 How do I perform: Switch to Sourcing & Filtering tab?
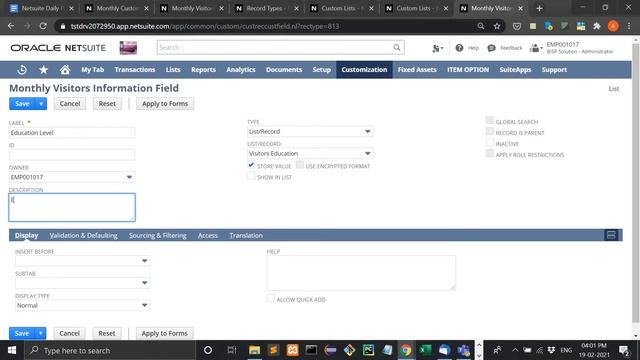pos(158,236)
